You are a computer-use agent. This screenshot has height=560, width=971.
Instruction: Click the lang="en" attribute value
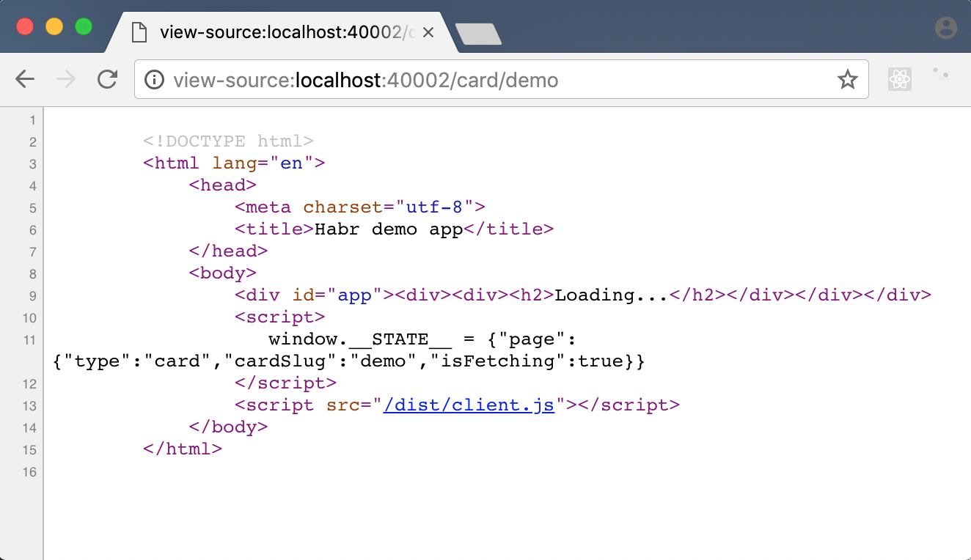coord(292,163)
